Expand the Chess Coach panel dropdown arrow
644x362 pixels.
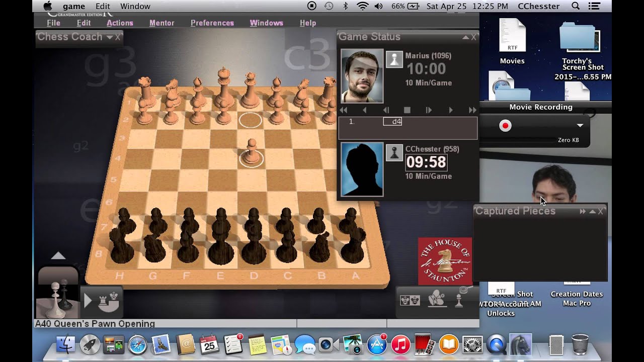click(x=109, y=37)
